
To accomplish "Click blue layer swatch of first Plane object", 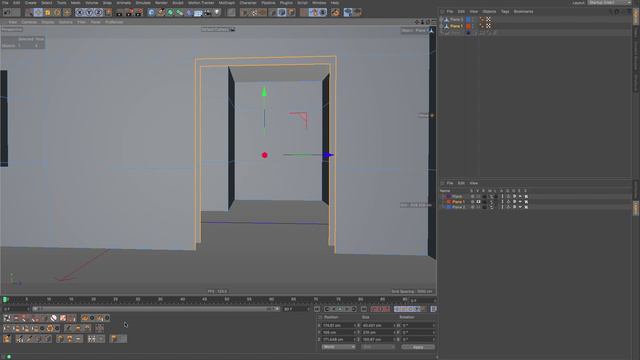I will (x=469, y=19).
